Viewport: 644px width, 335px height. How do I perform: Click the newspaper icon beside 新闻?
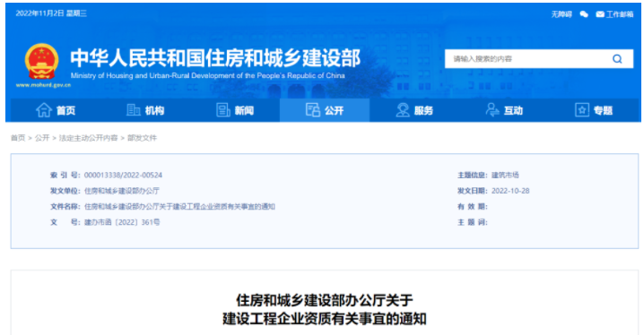(x=223, y=110)
